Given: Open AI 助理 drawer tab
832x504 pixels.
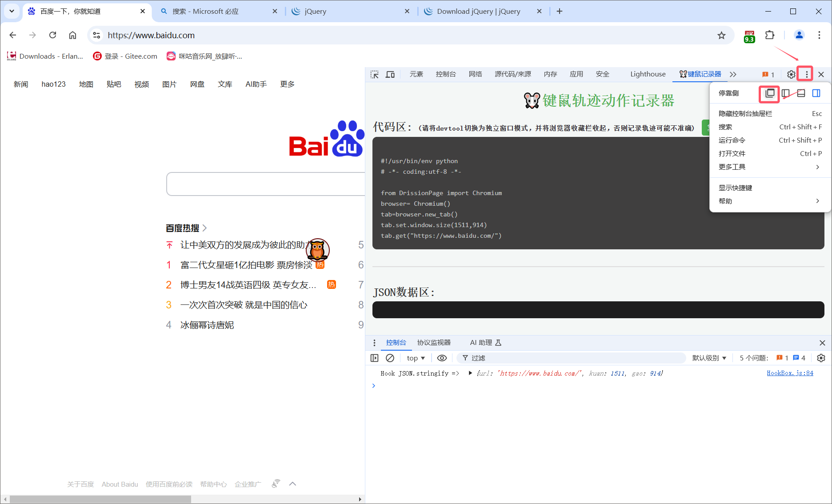Looking at the screenshot, I should click(x=485, y=343).
